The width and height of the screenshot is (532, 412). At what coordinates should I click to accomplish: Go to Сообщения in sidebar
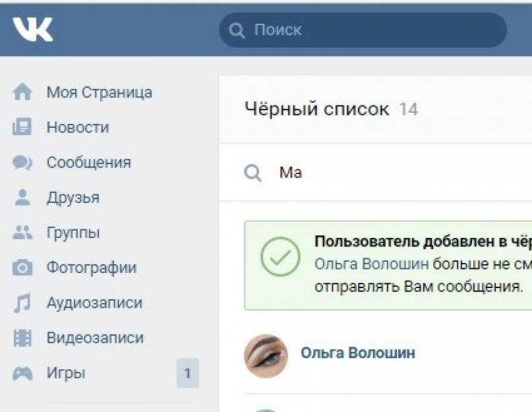pyautogui.click(x=88, y=163)
